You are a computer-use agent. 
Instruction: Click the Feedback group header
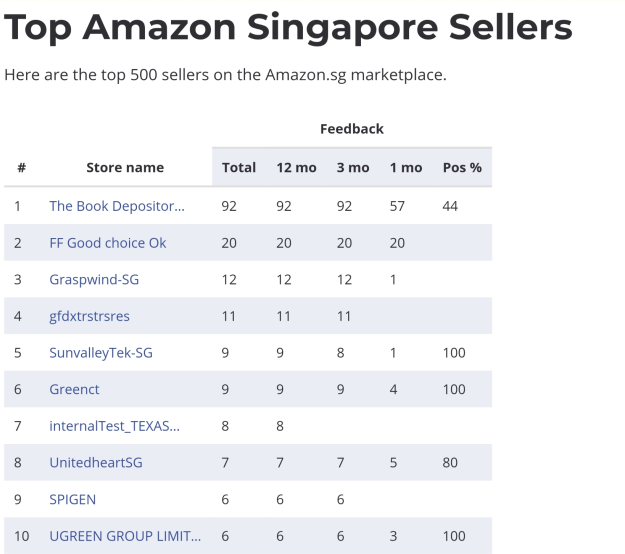pyautogui.click(x=352, y=129)
